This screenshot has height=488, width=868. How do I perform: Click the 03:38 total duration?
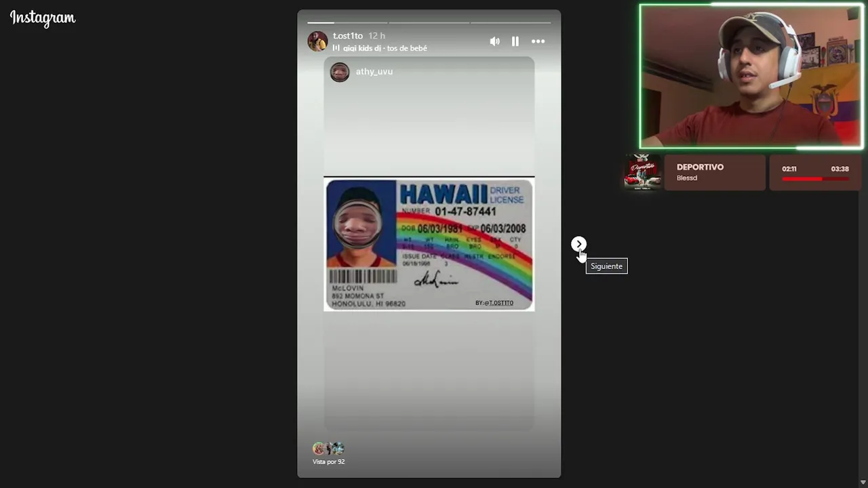[x=840, y=169]
